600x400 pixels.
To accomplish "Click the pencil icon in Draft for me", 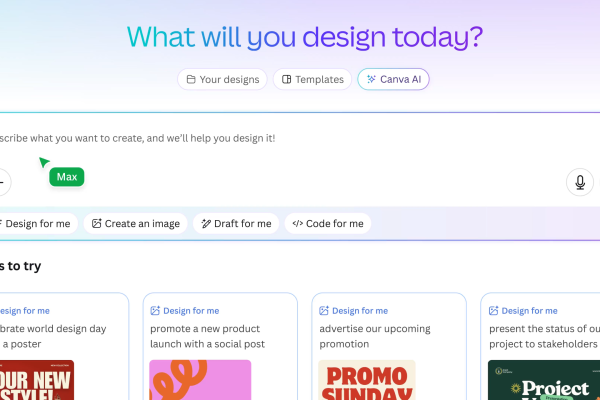I will (206, 224).
